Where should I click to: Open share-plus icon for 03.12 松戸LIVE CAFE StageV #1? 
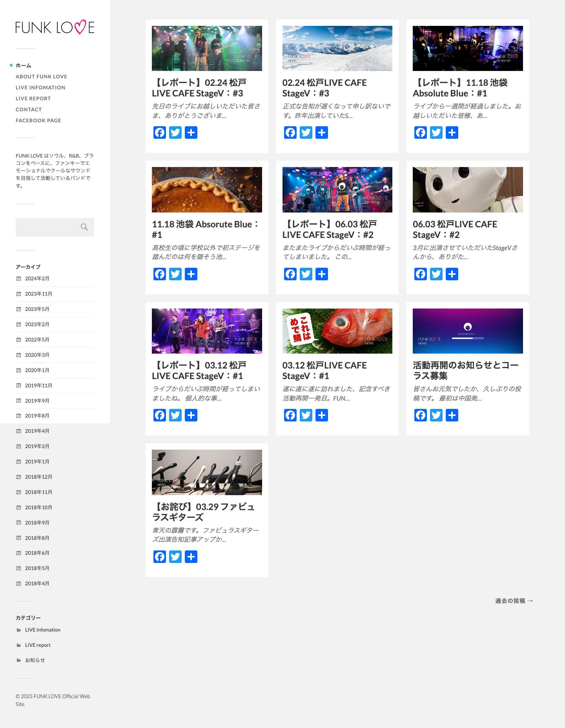[x=322, y=415]
